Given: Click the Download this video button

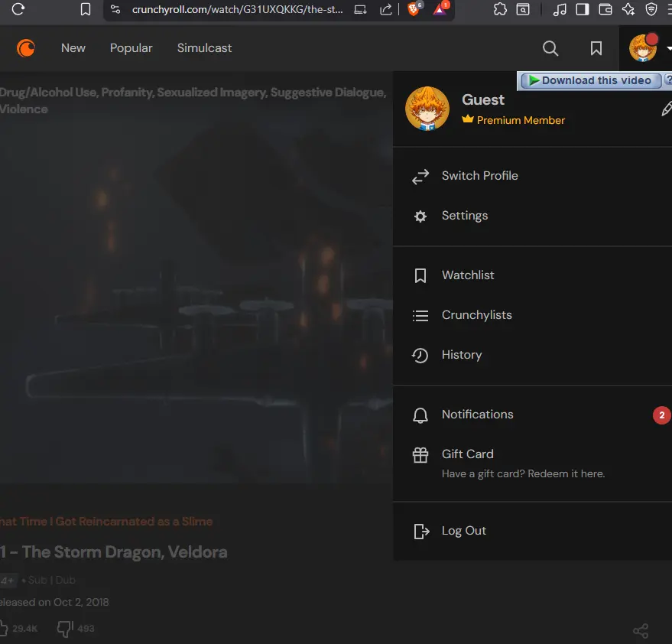Looking at the screenshot, I should [591, 80].
